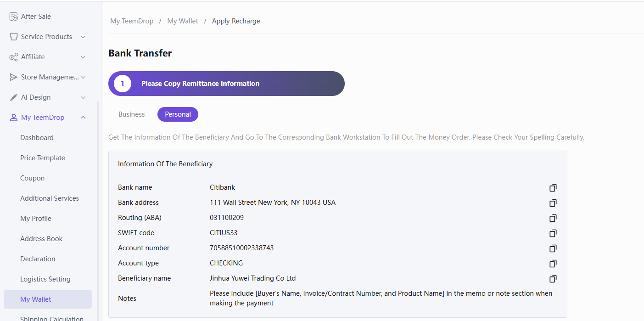Copy the Routing (ABA) number

[x=553, y=218]
